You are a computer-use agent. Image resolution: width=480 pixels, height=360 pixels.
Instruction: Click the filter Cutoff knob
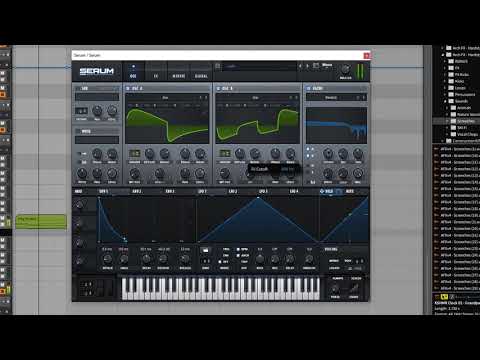coord(328,154)
